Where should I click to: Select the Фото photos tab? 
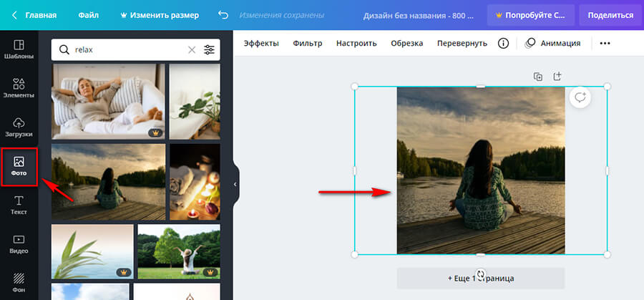[x=19, y=166]
